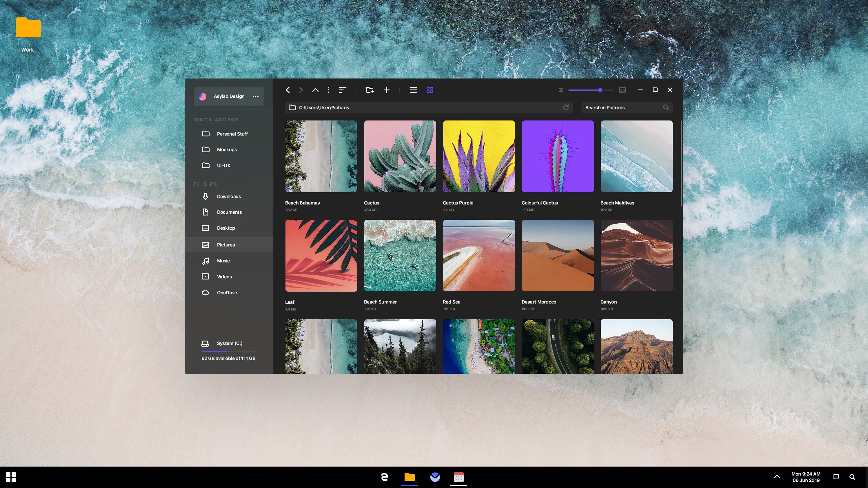Switch to list view
This screenshot has height=488, width=868.
click(413, 90)
